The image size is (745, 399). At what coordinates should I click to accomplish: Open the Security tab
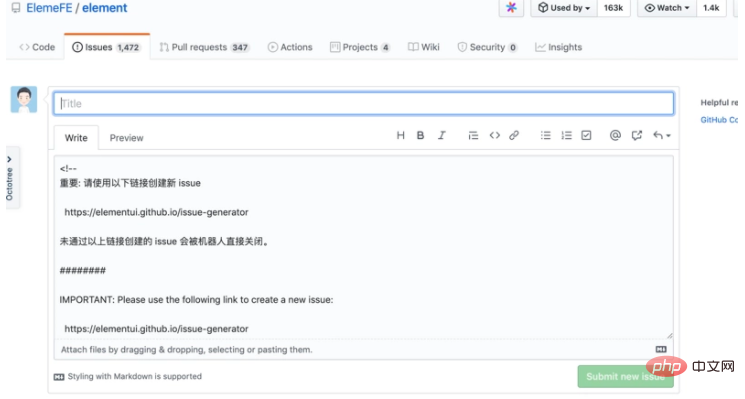pos(487,47)
